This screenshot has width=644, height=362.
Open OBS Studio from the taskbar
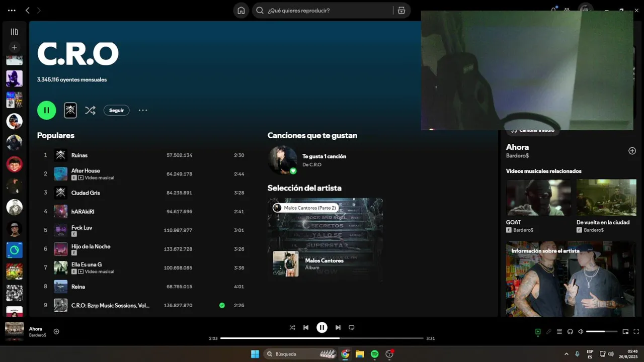pos(389,354)
